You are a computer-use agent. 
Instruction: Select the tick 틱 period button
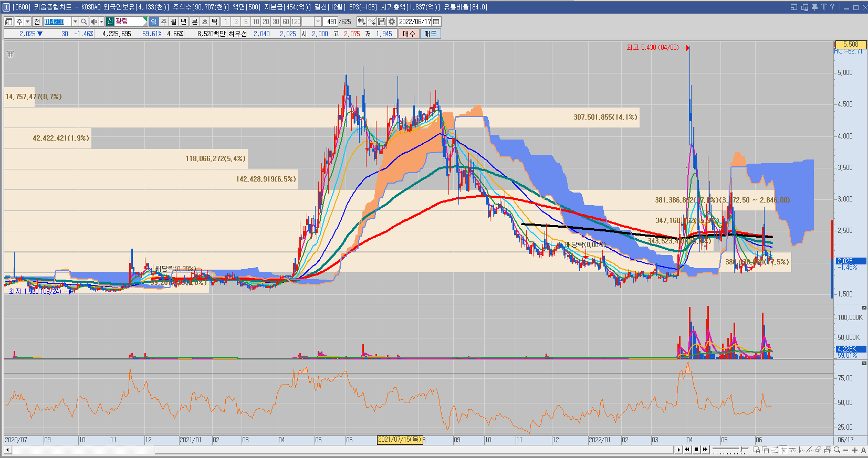pyautogui.click(x=215, y=22)
